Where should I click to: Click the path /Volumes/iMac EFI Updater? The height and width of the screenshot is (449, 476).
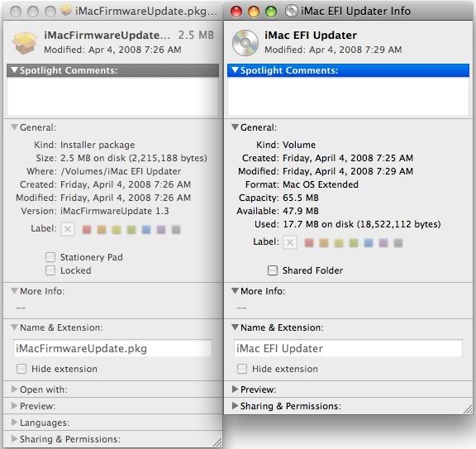coord(121,171)
